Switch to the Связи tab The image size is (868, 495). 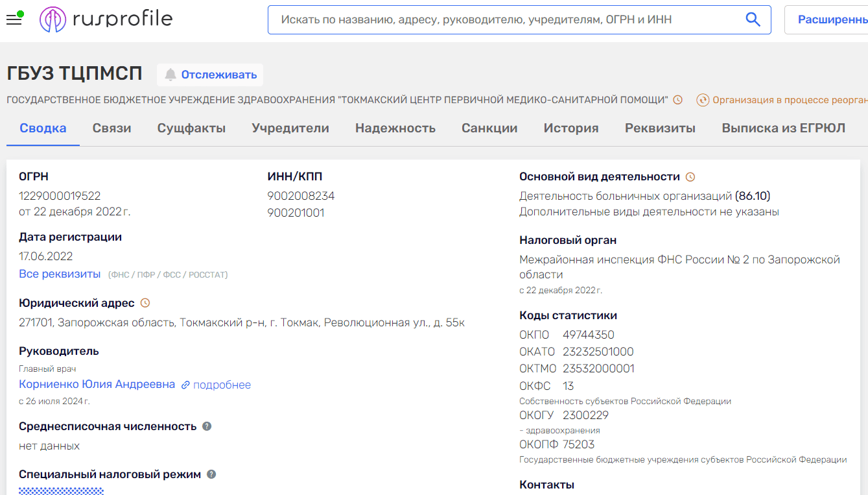pos(111,128)
